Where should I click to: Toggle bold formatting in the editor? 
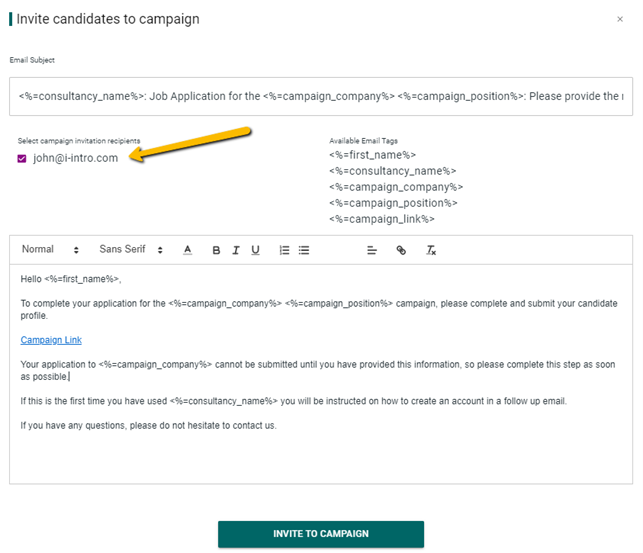click(216, 250)
